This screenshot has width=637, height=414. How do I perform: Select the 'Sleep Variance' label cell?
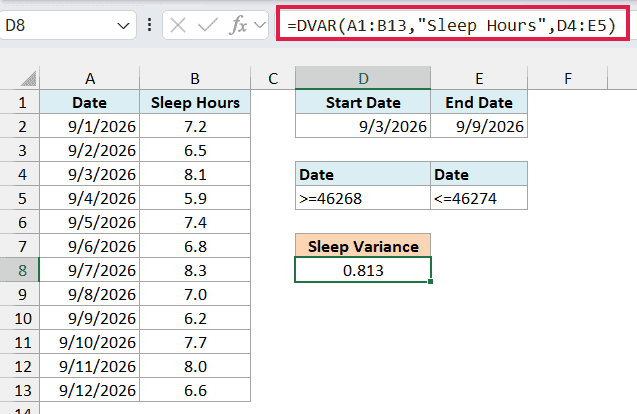363,246
